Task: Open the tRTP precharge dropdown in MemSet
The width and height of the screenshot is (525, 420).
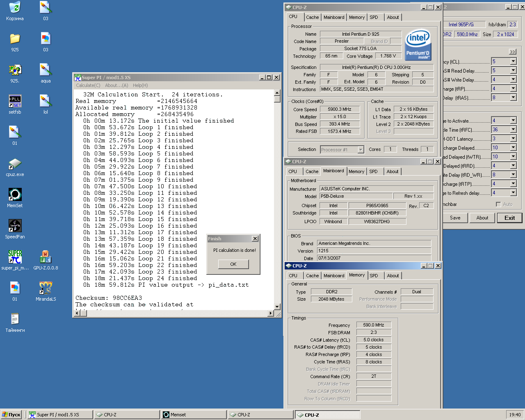Action: (x=513, y=184)
